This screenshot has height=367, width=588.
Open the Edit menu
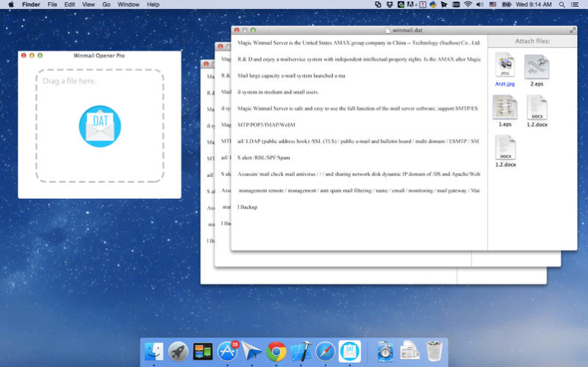tap(69, 4)
